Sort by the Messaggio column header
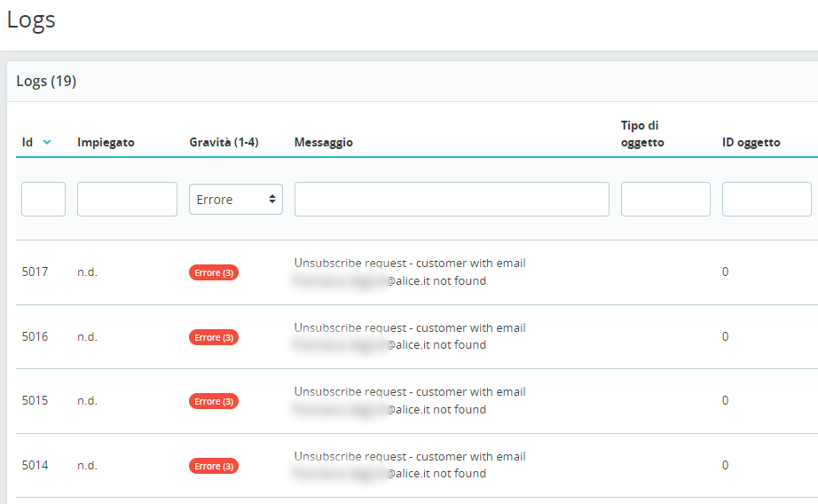Image resolution: width=818 pixels, height=504 pixels. pyautogui.click(x=323, y=142)
